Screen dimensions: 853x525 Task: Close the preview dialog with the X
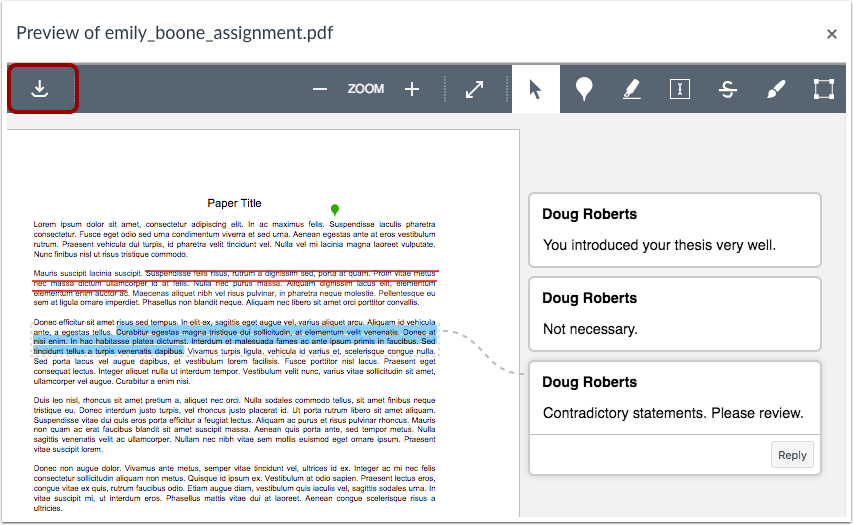pos(831,34)
